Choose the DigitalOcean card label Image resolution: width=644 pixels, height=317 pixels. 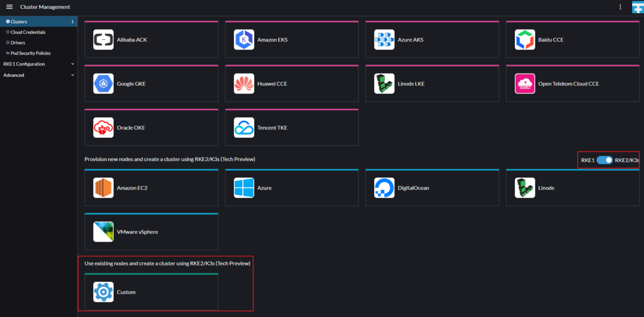(x=414, y=188)
